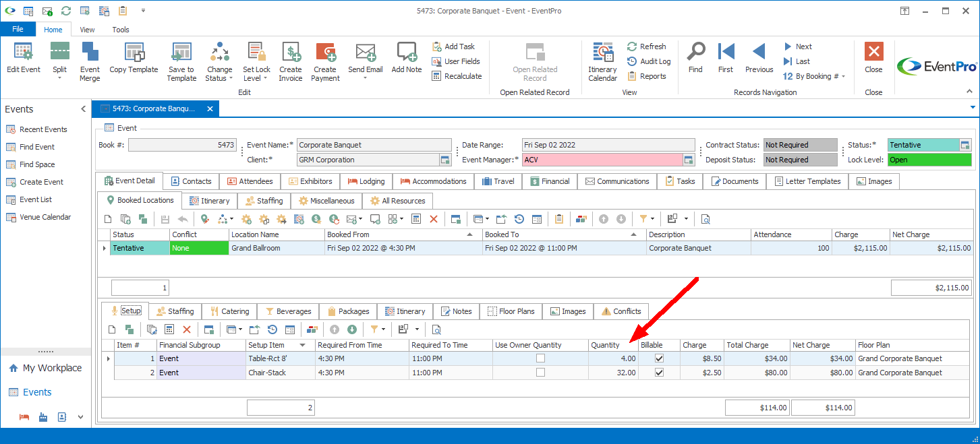Open the Status Tentative field dropdown

965,145
